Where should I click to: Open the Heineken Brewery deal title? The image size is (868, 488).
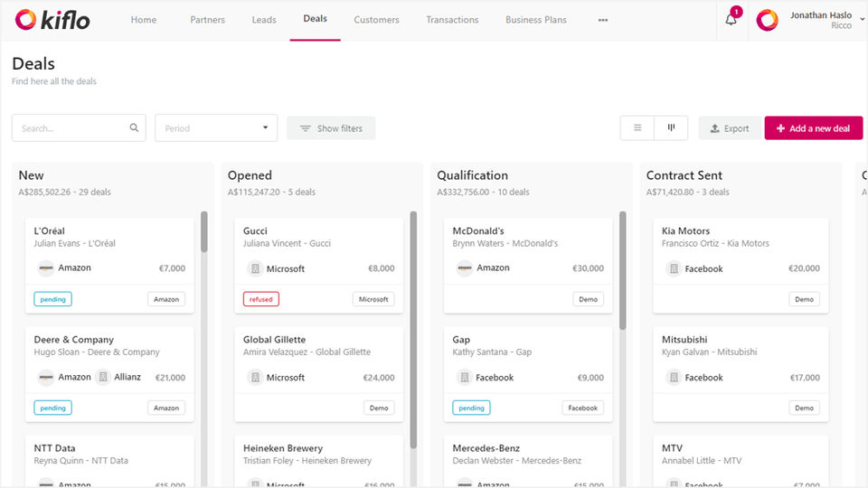pos(283,447)
